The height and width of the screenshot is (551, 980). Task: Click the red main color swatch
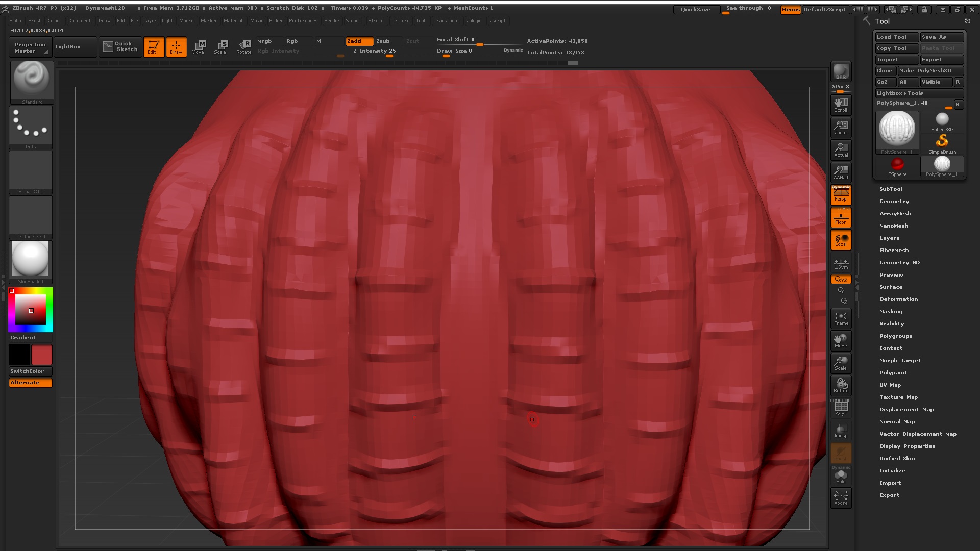coord(42,355)
